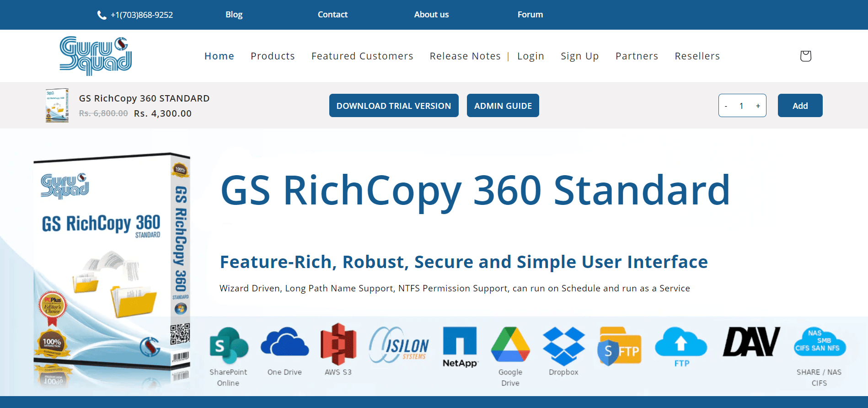Click the Google Drive icon
Image resolution: width=868 pixels, height=408 pixels.
tap(510, 344)
